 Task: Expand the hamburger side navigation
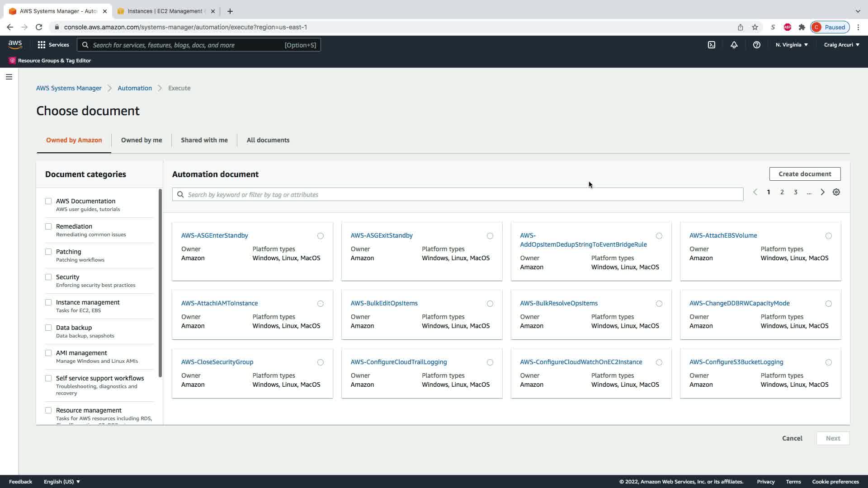point(9,77)
